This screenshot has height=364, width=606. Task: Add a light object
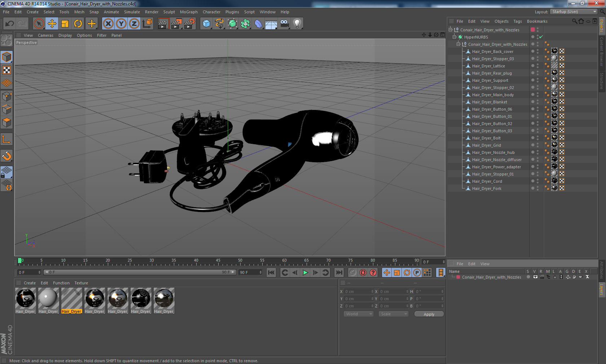click(x=297, y=24)
